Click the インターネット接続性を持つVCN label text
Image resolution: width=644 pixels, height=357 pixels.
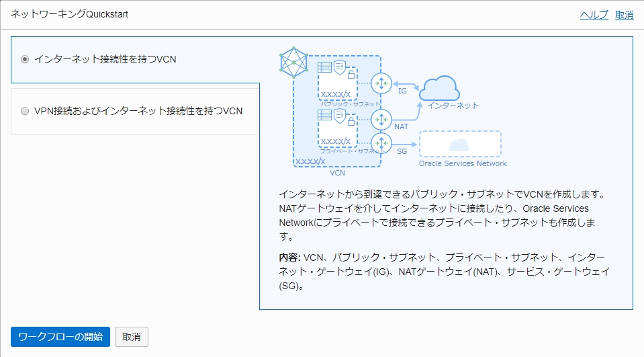pyautogui.click(x=105, y=59)
